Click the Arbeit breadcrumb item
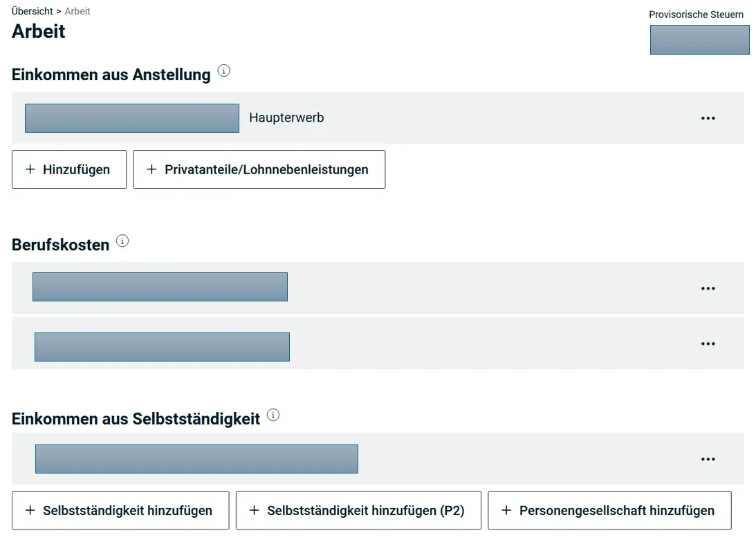 (77, 11)
